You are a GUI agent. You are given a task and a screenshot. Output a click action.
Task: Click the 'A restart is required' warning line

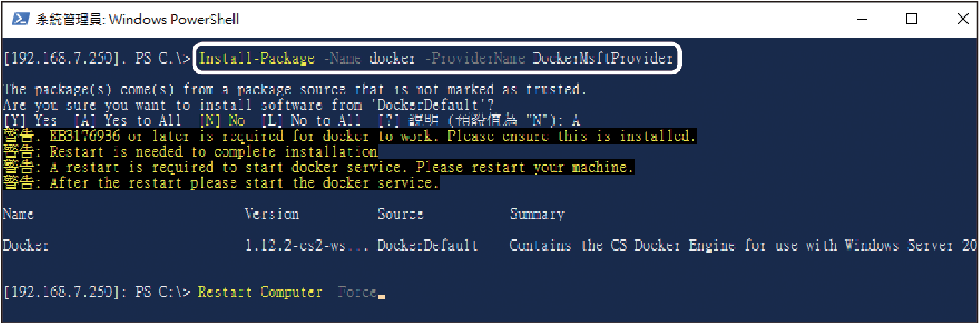pyautogui.click(x=318, y=167)
